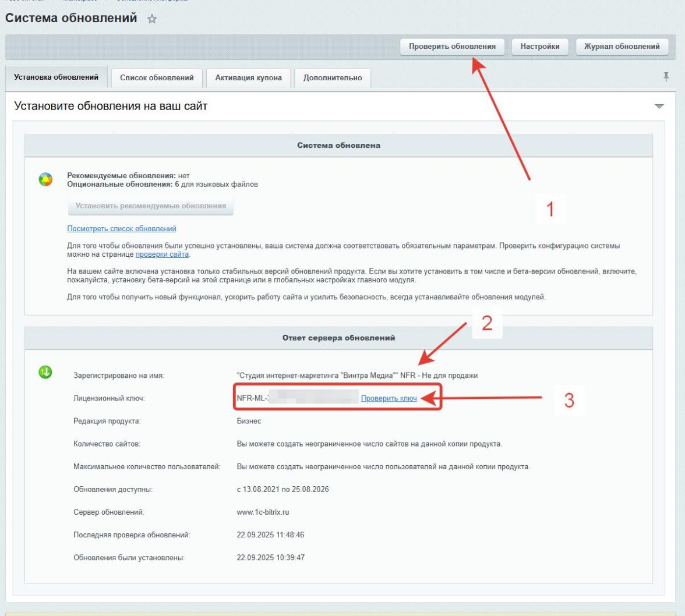Image resolution: width=685 pixels, height=616 pixels.
Task: Click the colorful update status icon
Action: (x=45, y=179)
